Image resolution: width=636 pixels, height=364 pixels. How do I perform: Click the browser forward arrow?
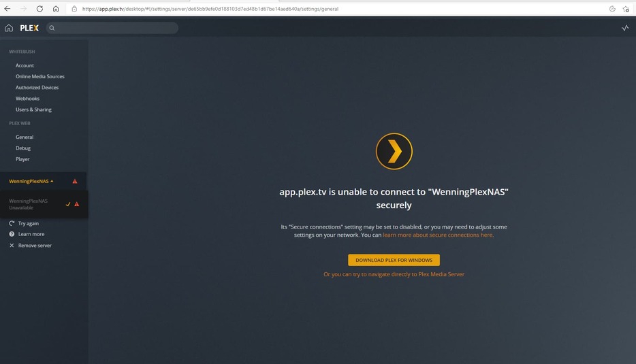click(x=23, y=9)
